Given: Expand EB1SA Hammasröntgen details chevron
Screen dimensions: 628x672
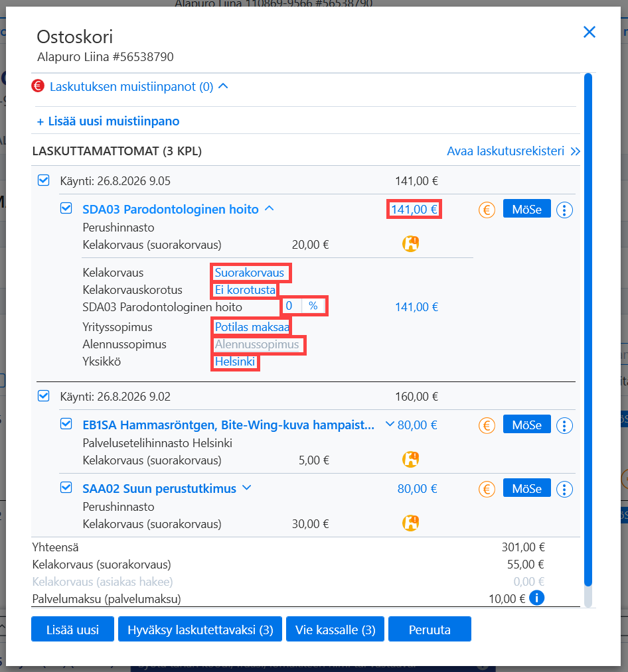Looking at the screenshot, I should [x=390, y=425].
